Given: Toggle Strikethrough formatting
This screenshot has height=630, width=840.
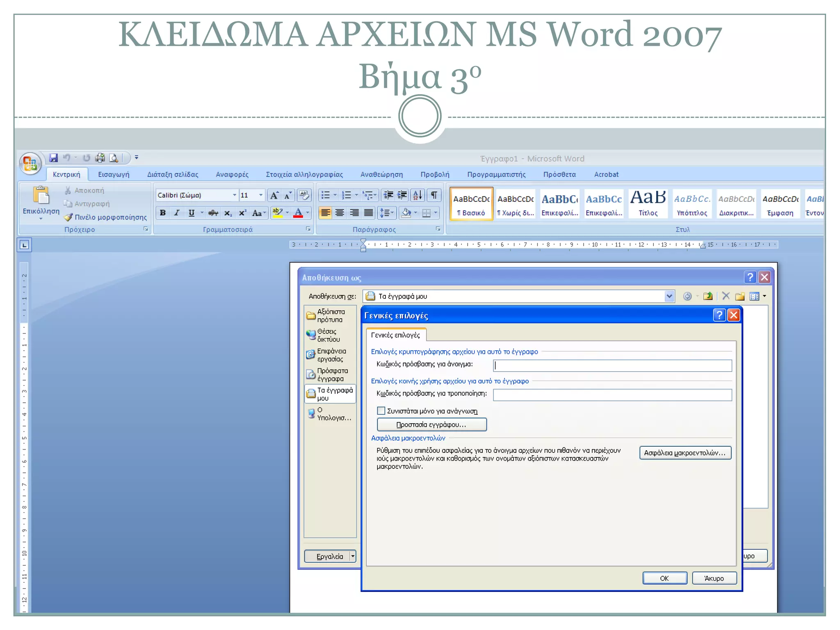Looking at the screenshot, I should 213,213.
